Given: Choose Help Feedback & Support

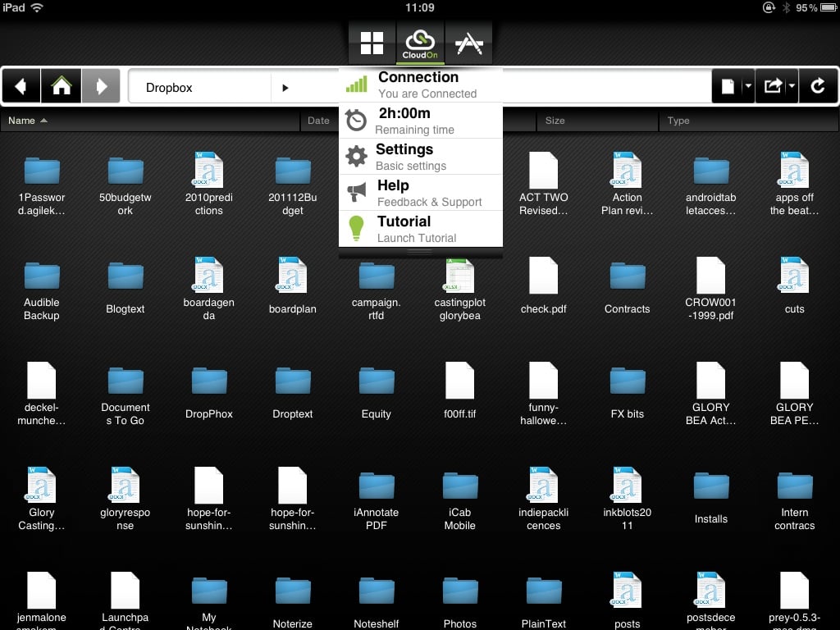Looking at the screenshot, I should tap(421, 193).
